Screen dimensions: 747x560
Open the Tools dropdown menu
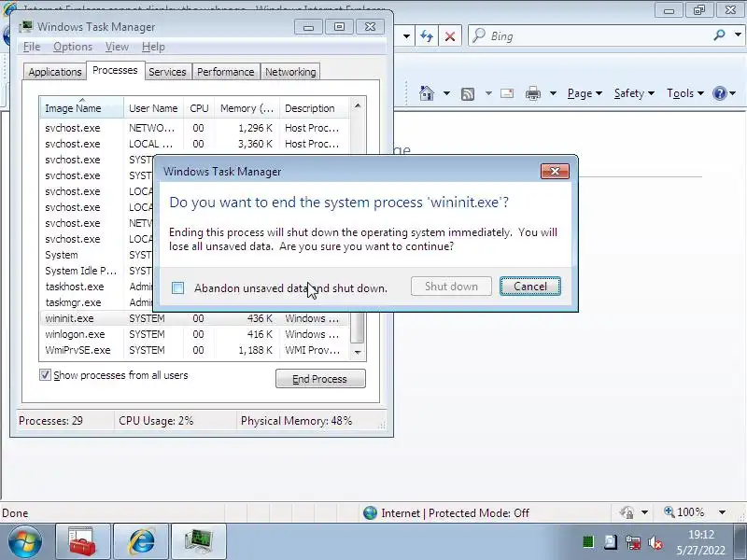coord(685,93)
